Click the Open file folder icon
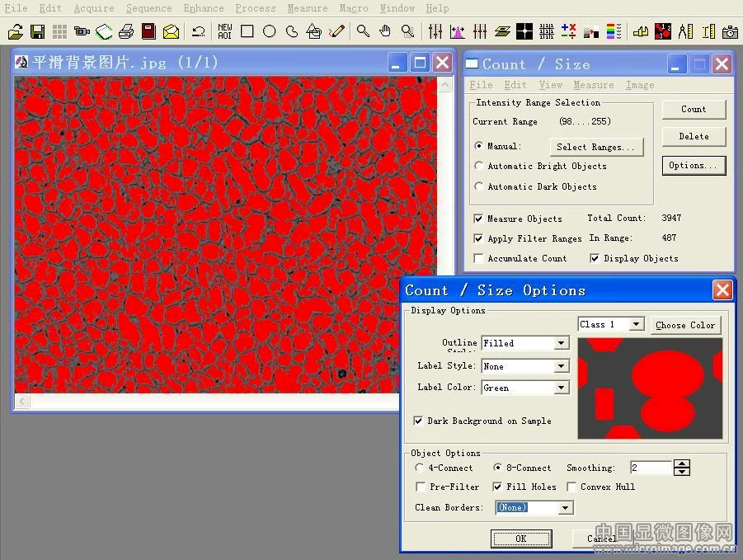The width and height of the screenshot is (743, 560). [16, 31]
